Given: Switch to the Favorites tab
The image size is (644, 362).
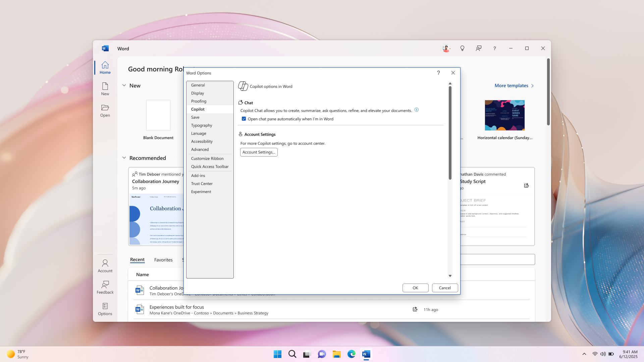Looking at the screenshot, I should 163,260.
